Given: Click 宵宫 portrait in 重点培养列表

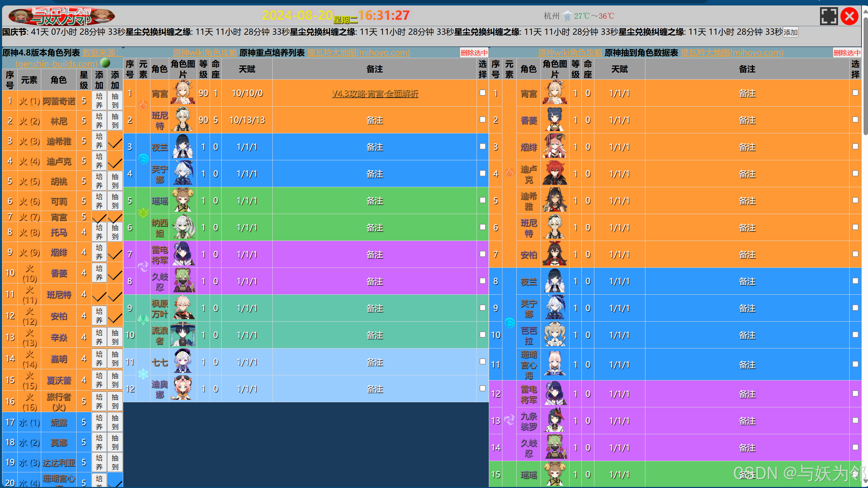Looking at the screenshot, I should [x=183, y=93].
